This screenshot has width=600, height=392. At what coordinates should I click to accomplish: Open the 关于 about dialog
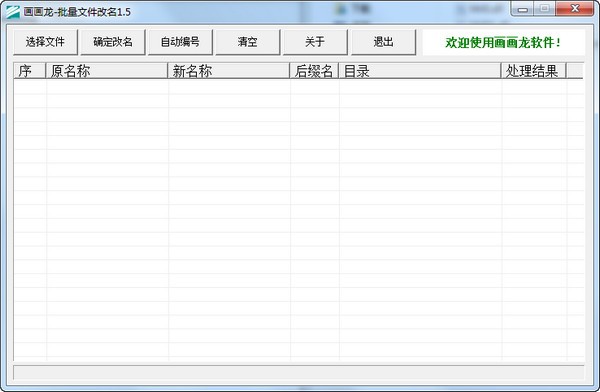click(315, 42)
